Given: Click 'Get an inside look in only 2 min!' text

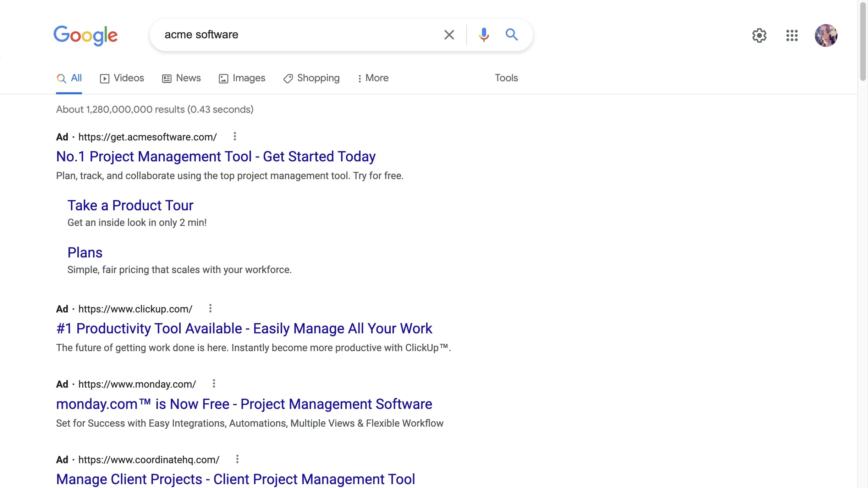Looking at the screenshot, I should click(137, 222).
